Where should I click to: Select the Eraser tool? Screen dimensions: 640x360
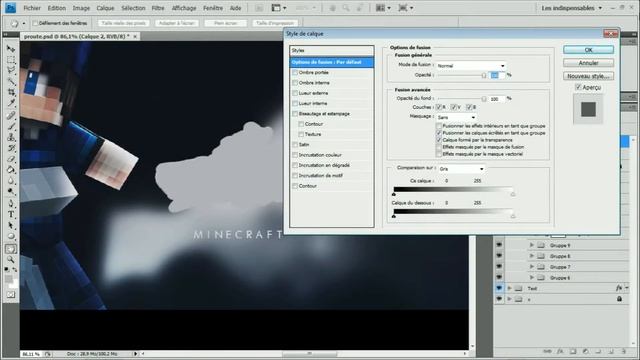(11, 159)
